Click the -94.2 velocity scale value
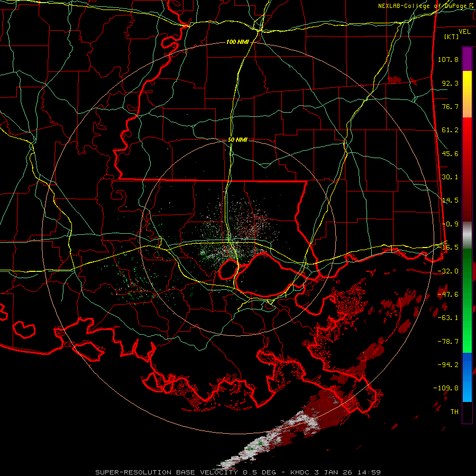 point(448,364)
